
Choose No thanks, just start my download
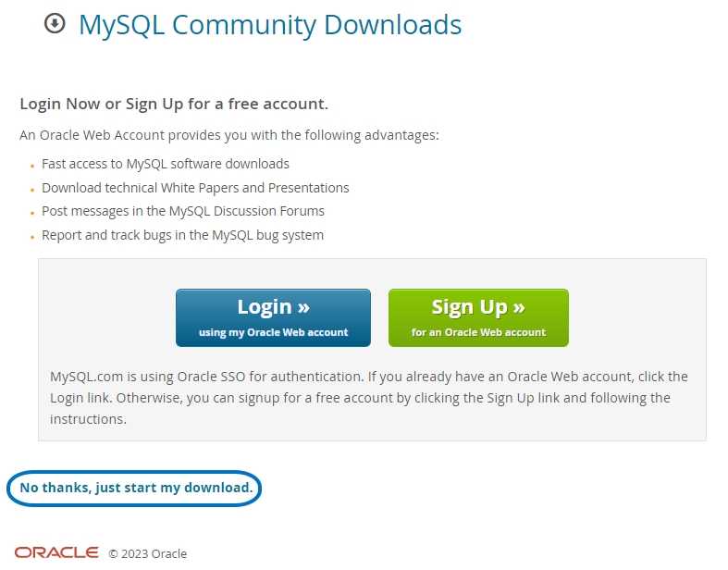pos(136,488)
